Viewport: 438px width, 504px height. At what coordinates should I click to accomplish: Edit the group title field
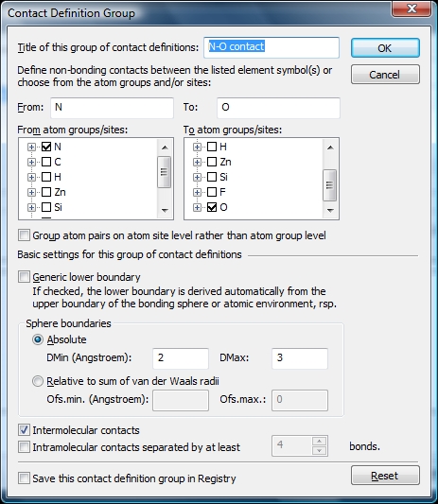pyautogui.click(x=272, y=47)
